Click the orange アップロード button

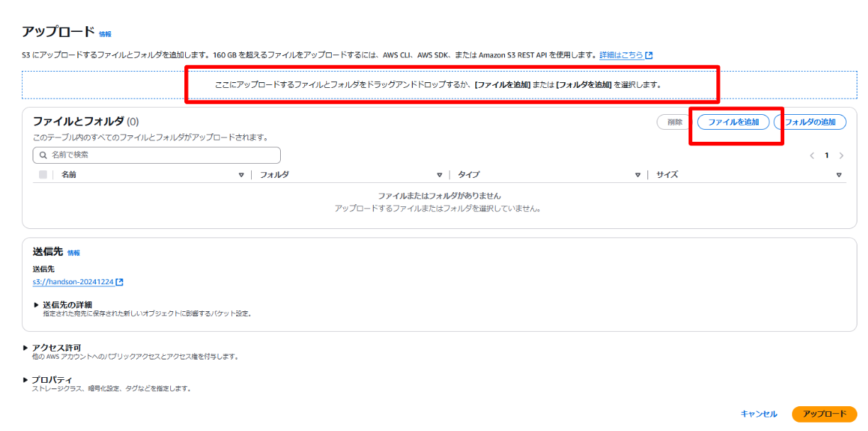click(824, 414)
